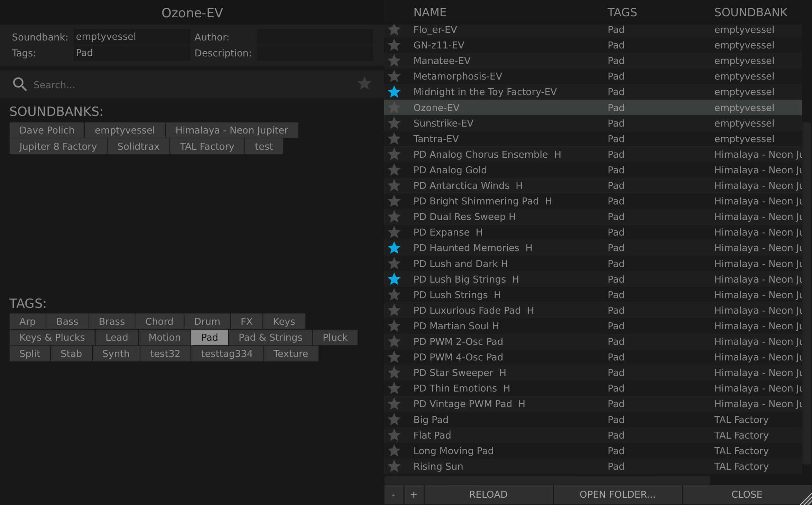The width and height of the screenshot is (812, 505).
Task: Toggle favorites filter star in search bar
Action: (364, 84)
